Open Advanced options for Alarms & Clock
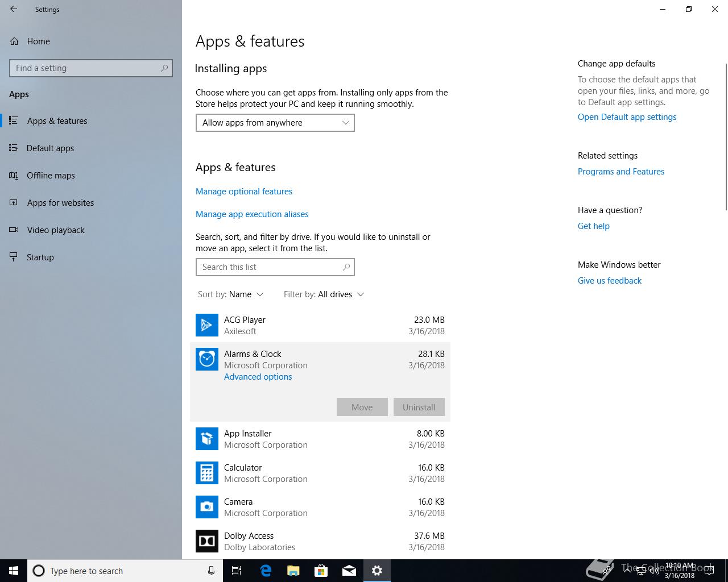 pos(258,377)
